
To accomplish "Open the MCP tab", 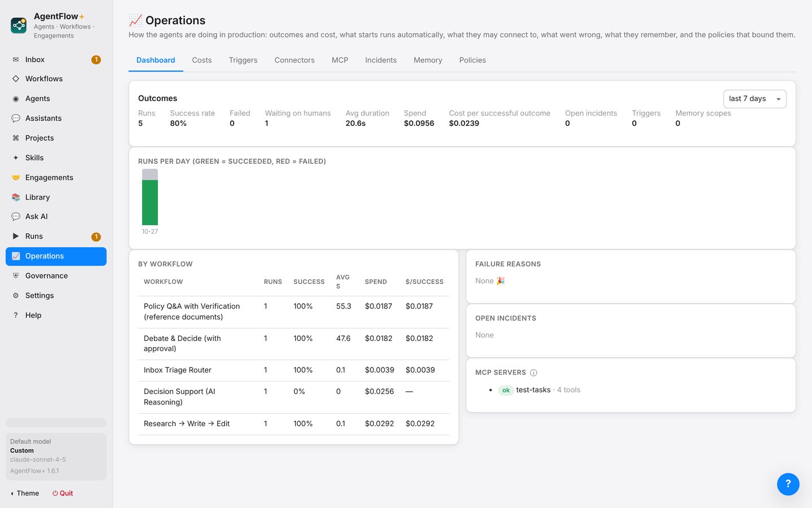I will pyautogui.click(x=340, y=60).
